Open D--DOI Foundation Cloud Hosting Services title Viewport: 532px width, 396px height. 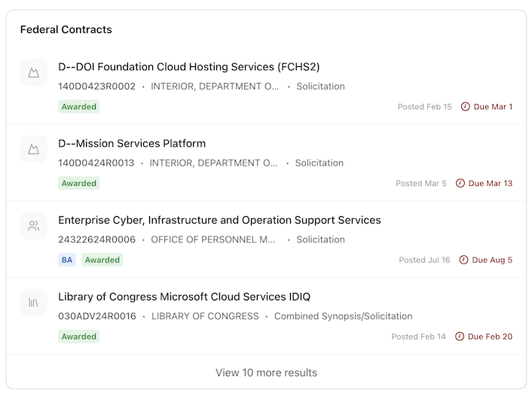click(x=189, y=67)
